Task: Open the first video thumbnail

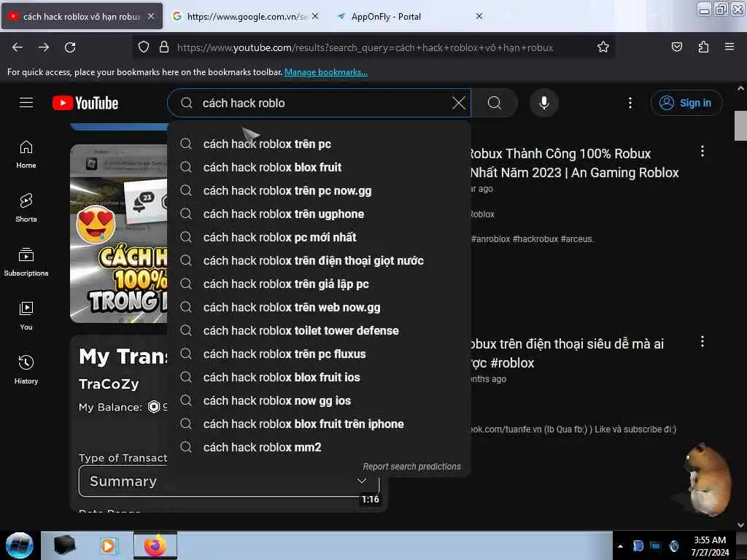Action: [x=119, y=233]
